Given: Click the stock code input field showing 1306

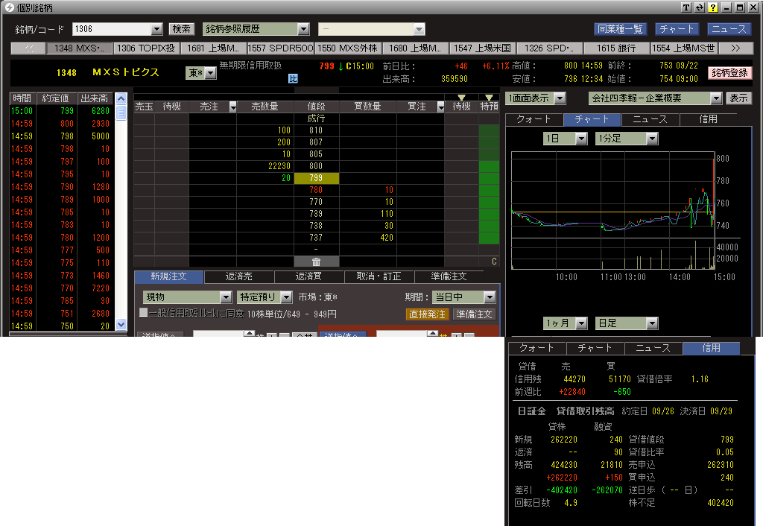Looking at the screenshot, I should [111, 30].
